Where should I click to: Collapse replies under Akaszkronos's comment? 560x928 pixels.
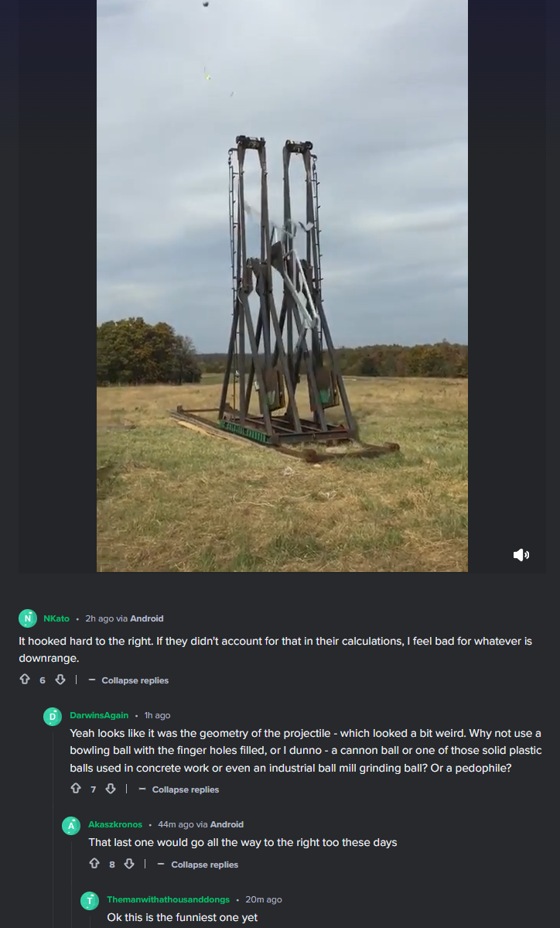pos(198,864)
